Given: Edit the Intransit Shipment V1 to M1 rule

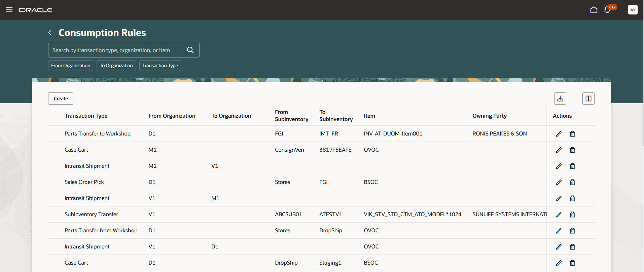Looking at the screenshot, I should coord(559,198).
